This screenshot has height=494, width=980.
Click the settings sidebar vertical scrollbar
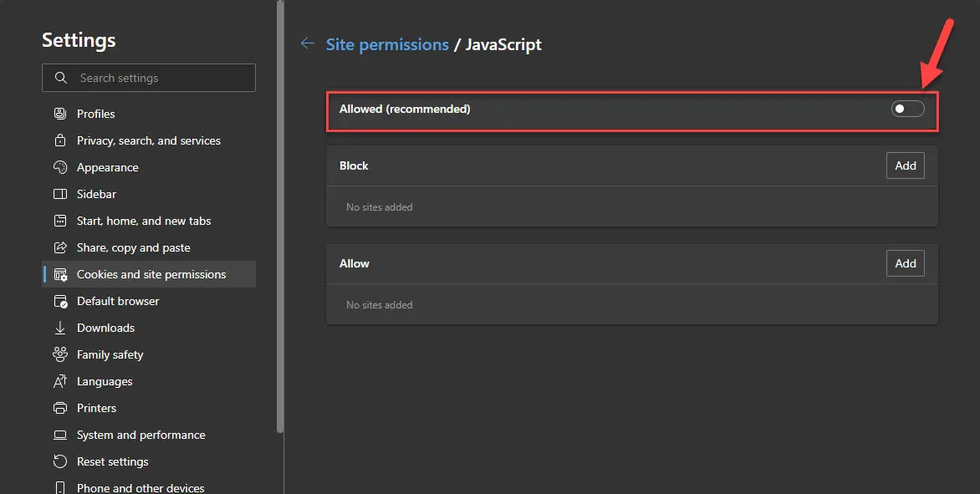[280, 216]
